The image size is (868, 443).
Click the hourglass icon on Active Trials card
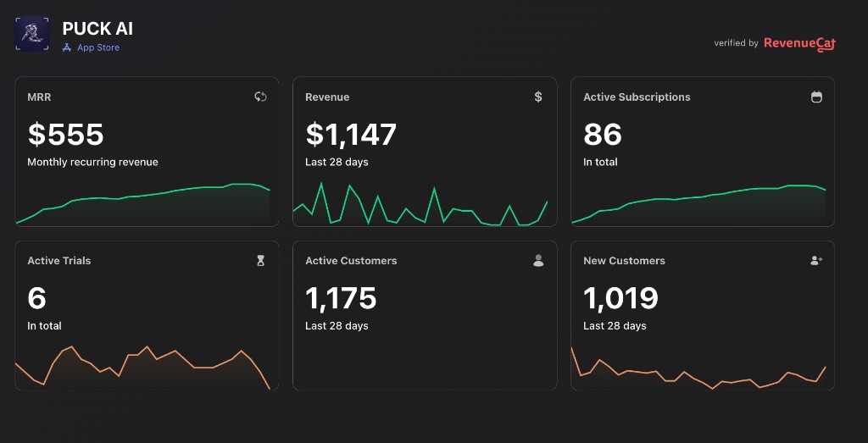pyautogui.click(x=261, y=261)
